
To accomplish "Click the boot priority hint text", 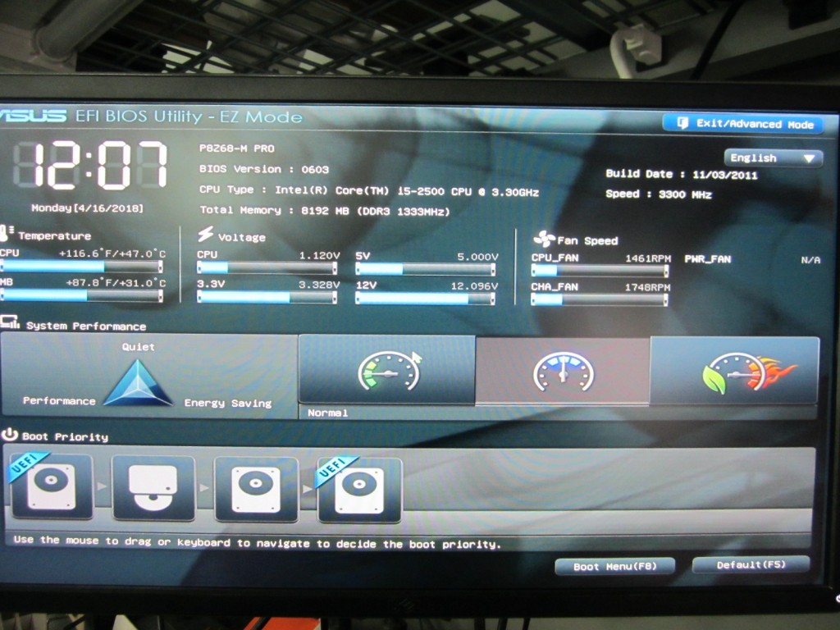I will [257, 541].
